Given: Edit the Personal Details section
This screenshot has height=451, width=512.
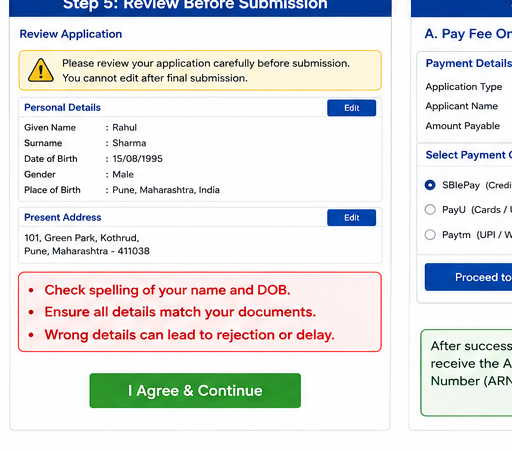Looking at the screenshot, I should (x=351, y=108).
